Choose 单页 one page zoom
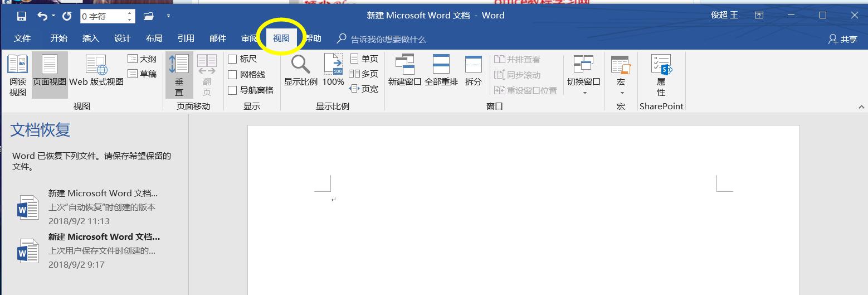The image size is (868, 295). tap(364, 59)
